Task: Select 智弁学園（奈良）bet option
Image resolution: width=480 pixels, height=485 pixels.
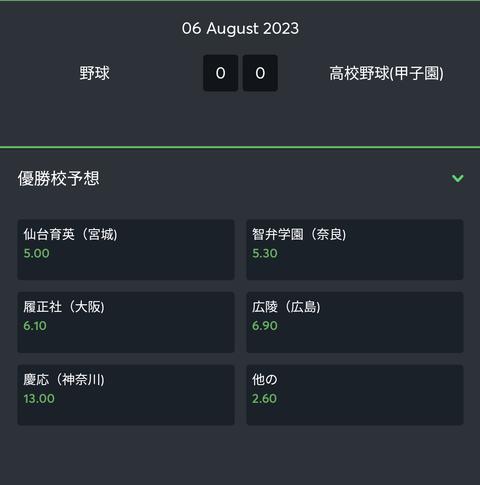Action: [x=355, y=250]
